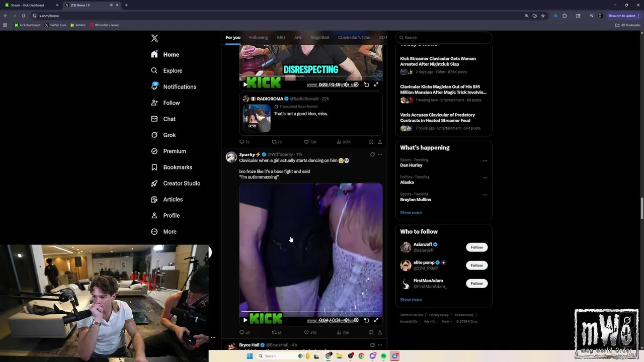Switch to the Following tab

click(258, 37)
